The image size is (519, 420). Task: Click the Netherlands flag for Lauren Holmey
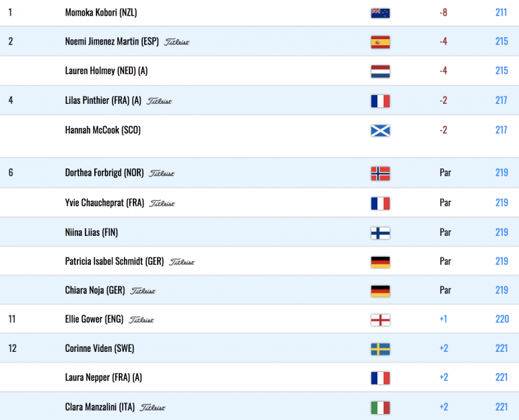tap(380, 71)
